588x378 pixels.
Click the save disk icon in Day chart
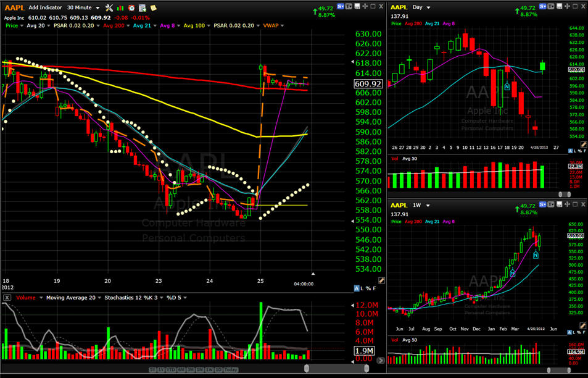point(559,6)
